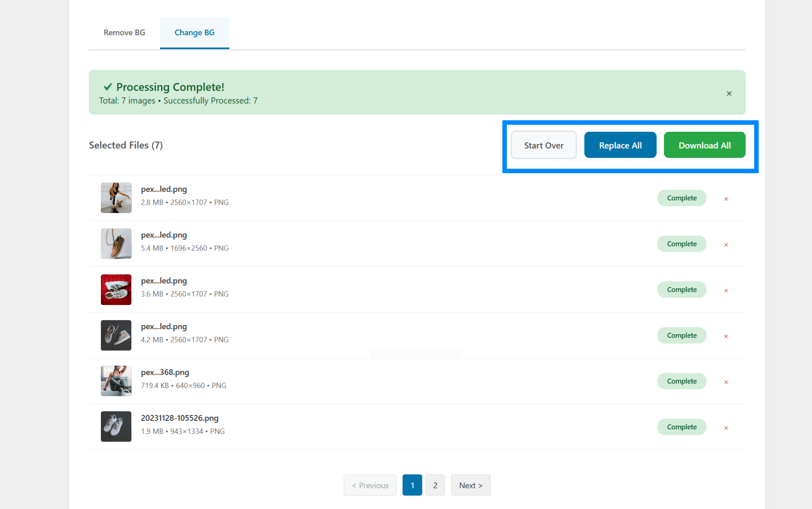Click the Start Over button
The width and height of the screenshot is (812, 509).
pyautogui.click(x=543, y=145)
